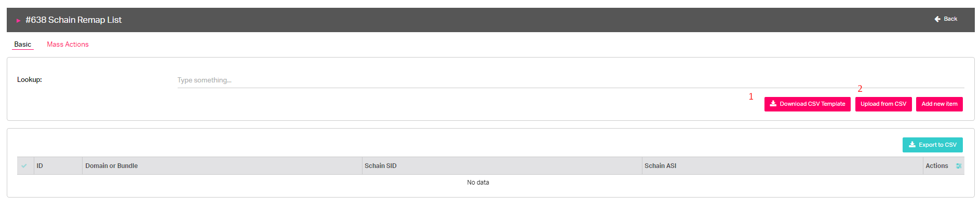Toggle the select-all checkmark in table header
The width and height of the screenshot is (980, 210).
click(24, 166)
